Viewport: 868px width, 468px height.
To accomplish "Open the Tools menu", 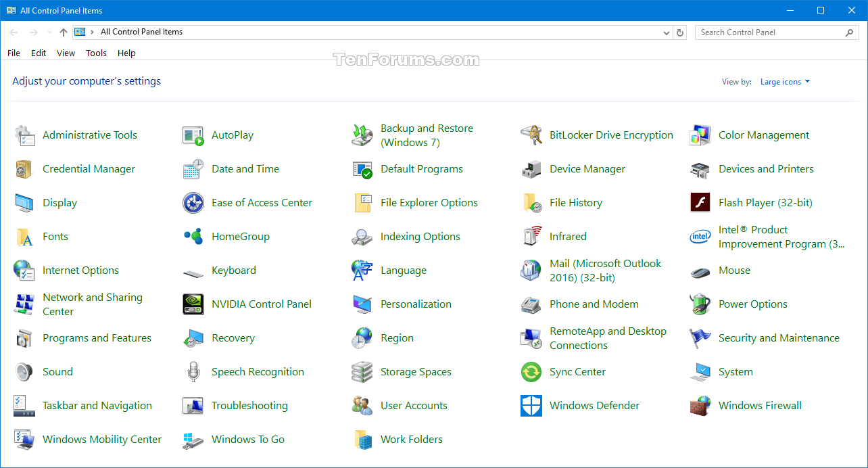I will pos(96,53).
